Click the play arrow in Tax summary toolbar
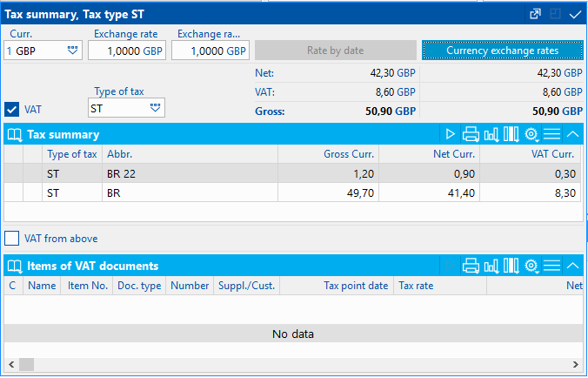The image size is (588, 378). [450, 134]
